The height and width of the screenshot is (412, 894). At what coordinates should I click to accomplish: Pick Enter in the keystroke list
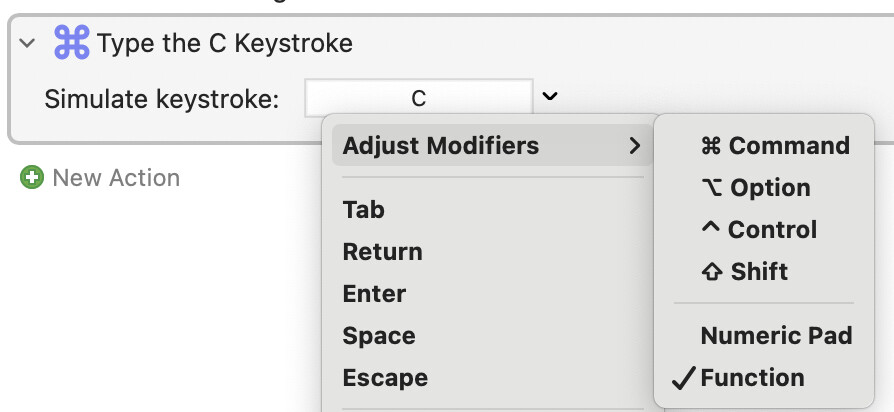[x=374, y=294]
